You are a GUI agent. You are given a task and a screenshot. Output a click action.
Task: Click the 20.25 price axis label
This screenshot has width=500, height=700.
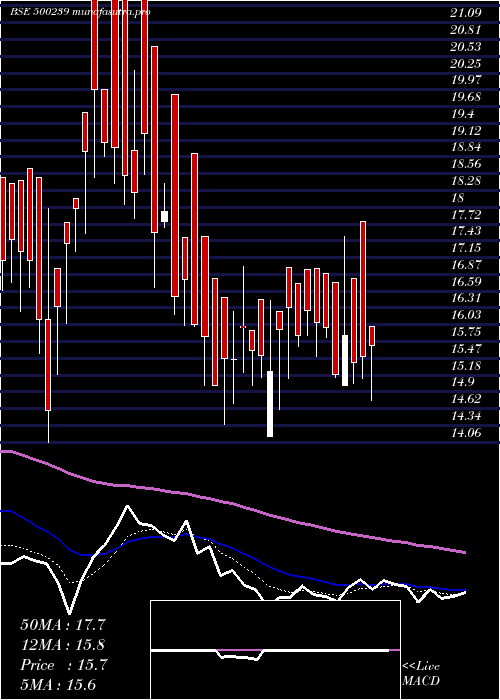pos(466,64)
